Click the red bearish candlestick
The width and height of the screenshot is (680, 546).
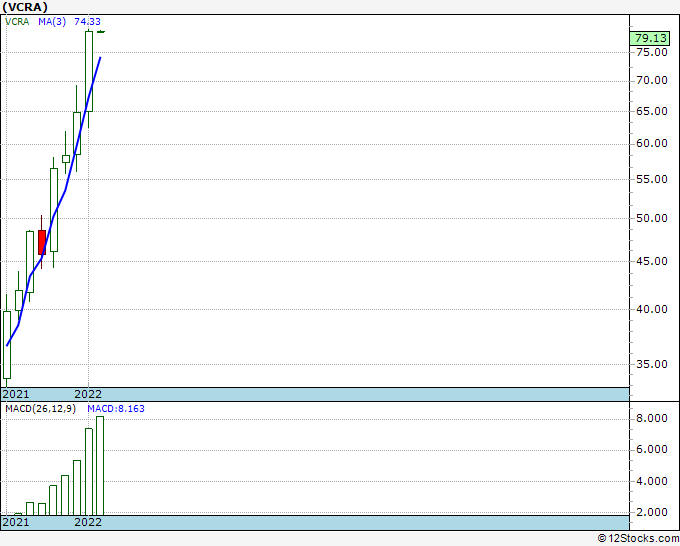coord(42,242)
